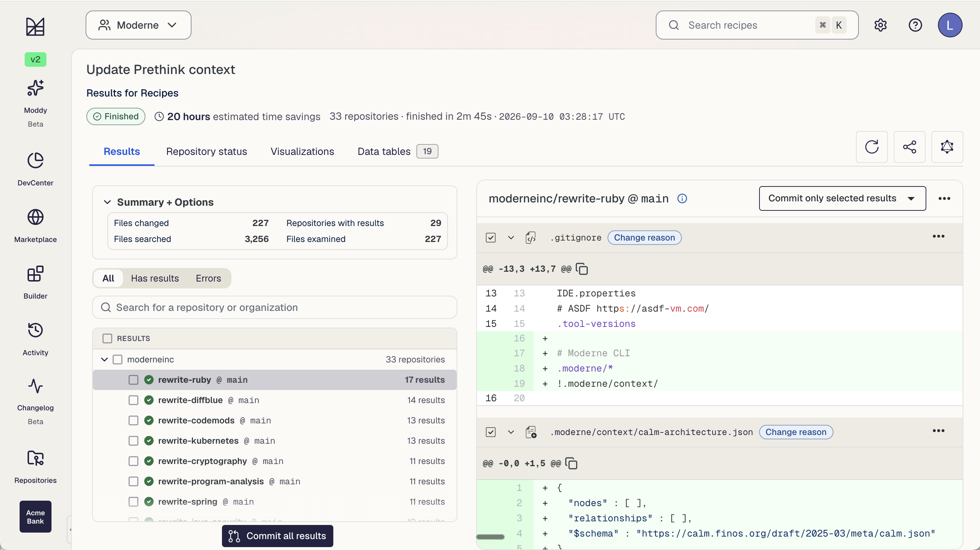Image resolution: width=980 pixels, height=550 pixels.
Task: Collapse the left sidebar handle
Action: point(70,529)
